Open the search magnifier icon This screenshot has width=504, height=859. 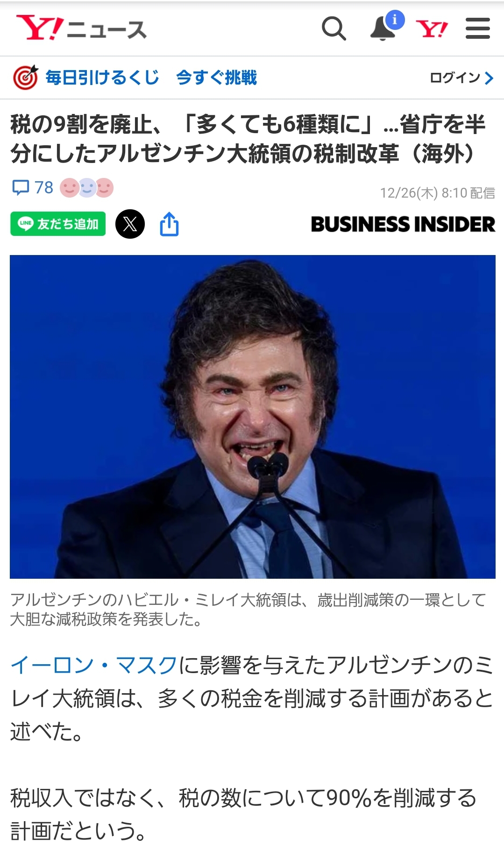pos(334,28)
